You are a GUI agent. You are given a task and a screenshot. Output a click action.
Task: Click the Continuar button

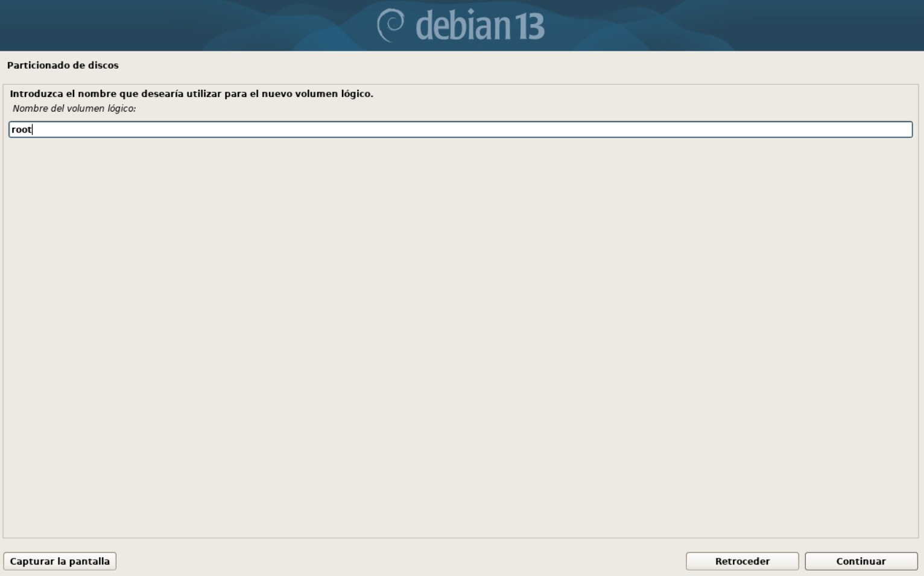point(861,561)
